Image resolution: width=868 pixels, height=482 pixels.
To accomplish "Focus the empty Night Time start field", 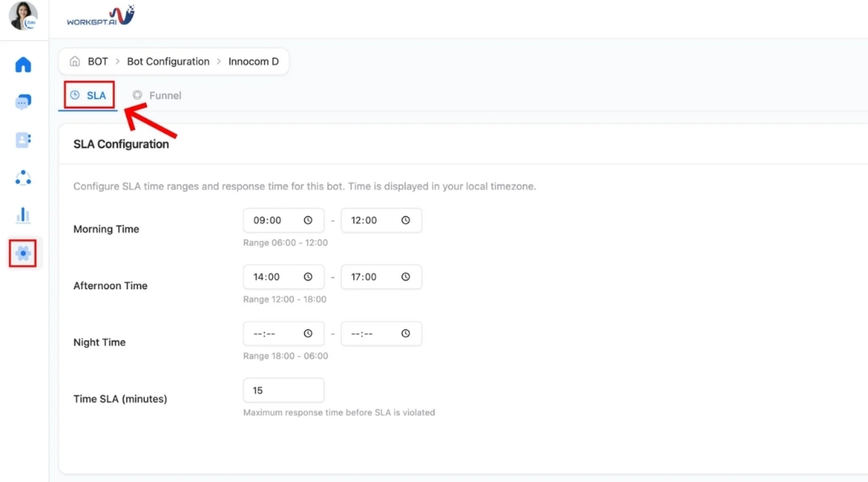I will [x=283, y=333].
